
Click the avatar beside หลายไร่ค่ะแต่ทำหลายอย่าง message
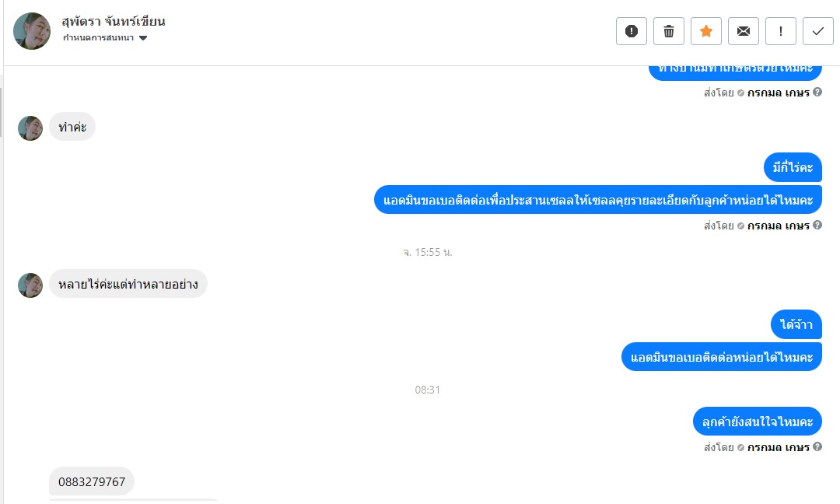click(30, 285)
